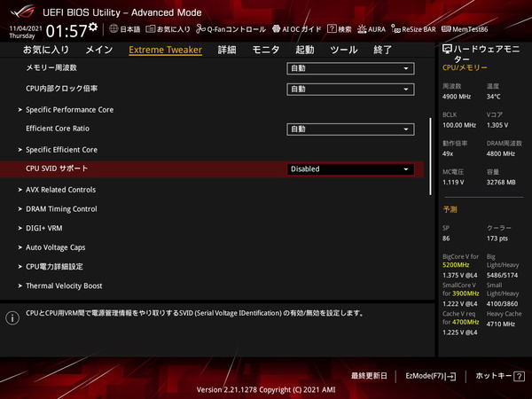The width and height of the screenshot is (532, 399).
Task: Click the 1.305 V core voltage value
Action: 497,125
